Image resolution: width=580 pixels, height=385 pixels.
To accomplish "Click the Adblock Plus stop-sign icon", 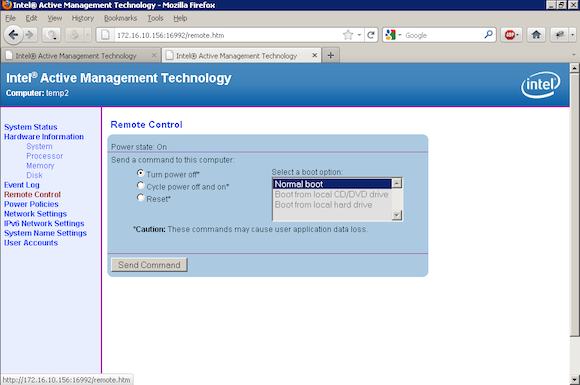I will click(510, 35).
